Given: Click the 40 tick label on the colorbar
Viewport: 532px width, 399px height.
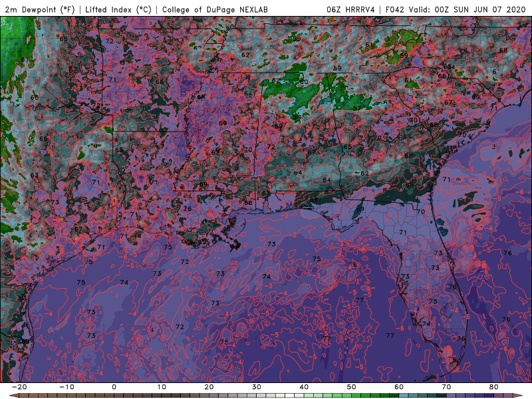Looking at the screenshot, I should point(304,387).
